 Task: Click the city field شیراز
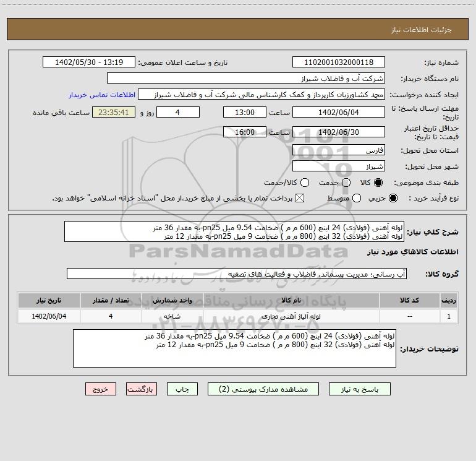(x=339, y=166)
